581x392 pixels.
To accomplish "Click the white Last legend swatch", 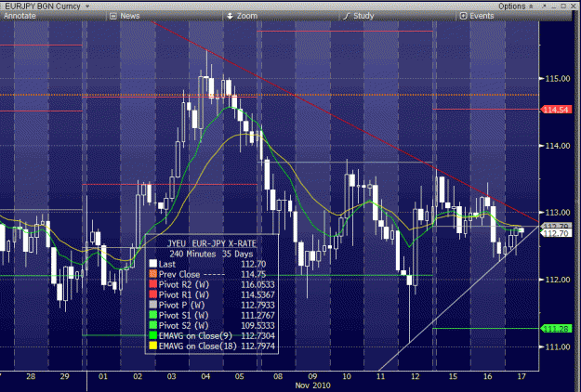I will click(x=153, y=264).
